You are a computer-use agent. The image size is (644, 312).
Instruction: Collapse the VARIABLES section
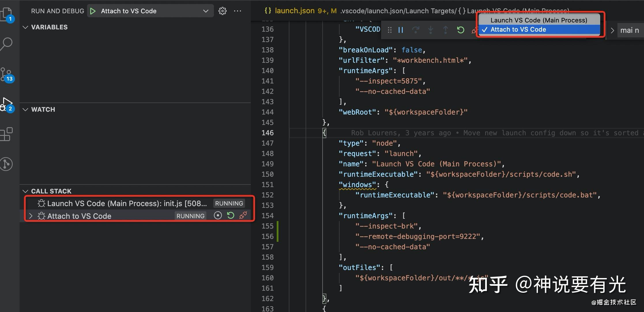pos(26,27)
